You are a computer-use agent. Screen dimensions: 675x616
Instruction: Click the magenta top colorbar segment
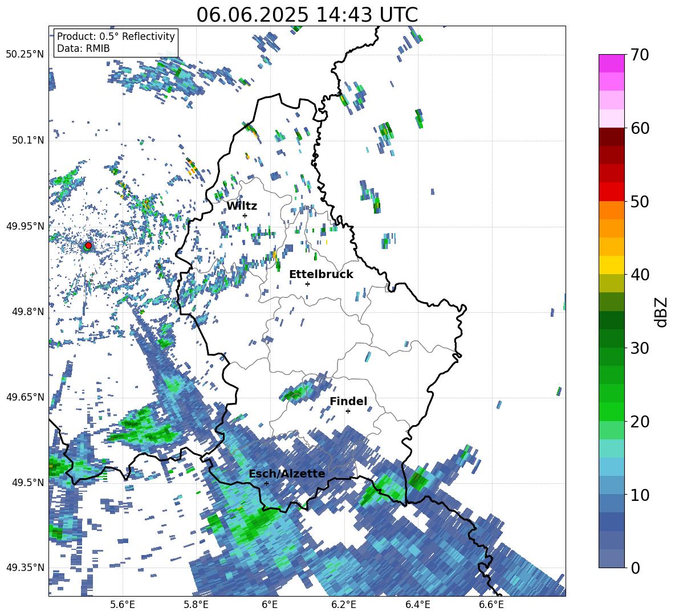(x=611, y=63)
